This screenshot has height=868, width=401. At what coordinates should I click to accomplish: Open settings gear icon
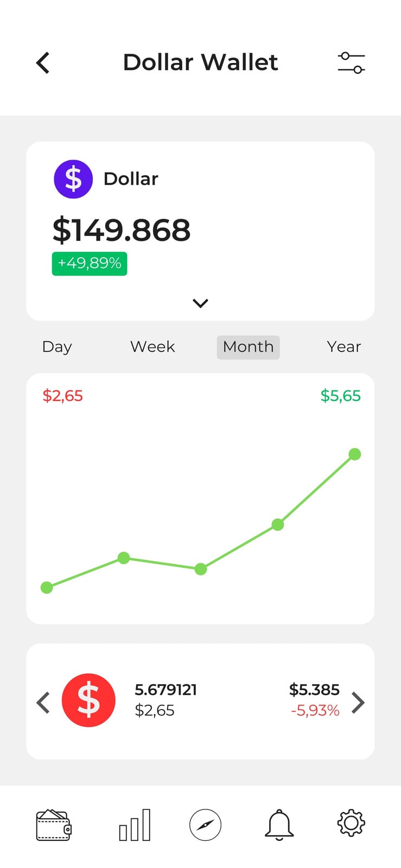pos(351,823)
